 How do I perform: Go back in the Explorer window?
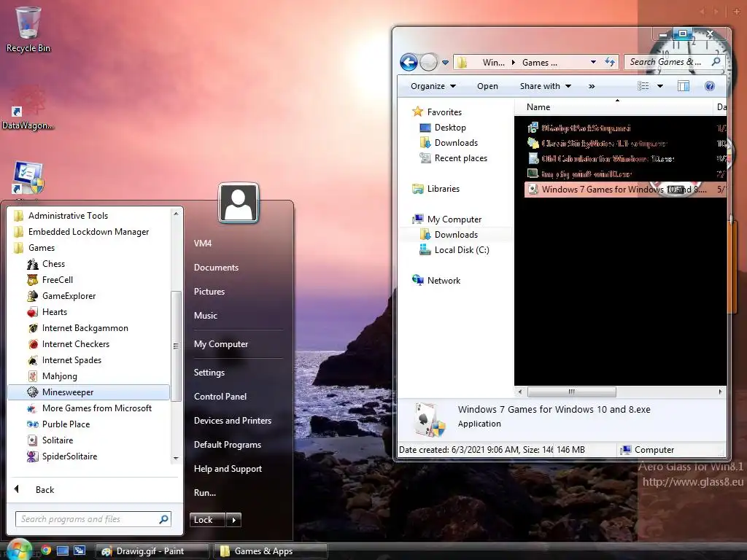pos(409,63)
